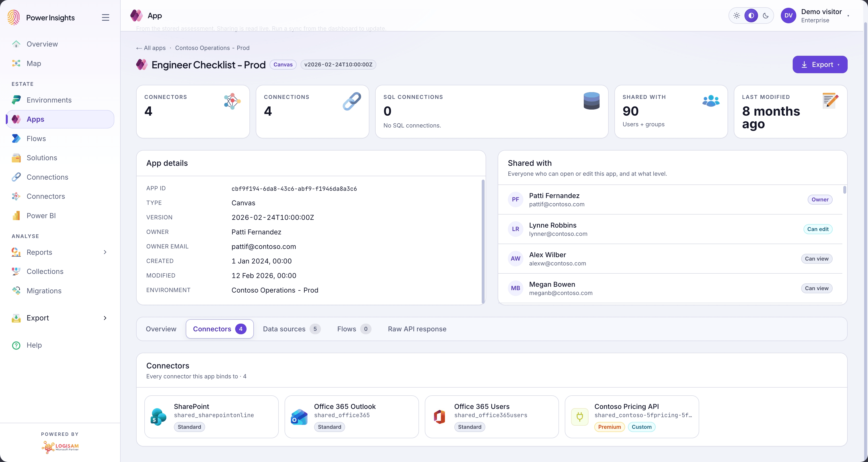Open the Office 365 Users connector card

pos(492,417)
